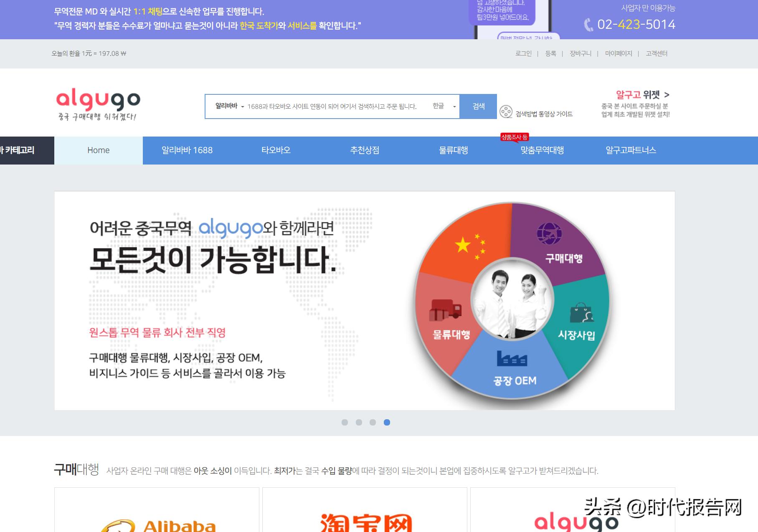Select the shopping bag 시장사입 icon
This screenshot has height=532, width=758.
[581, 313]
